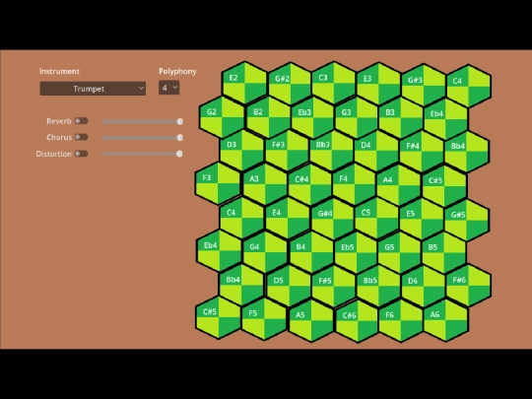Viewport: 532px width, 399px height.
Task: Trigger the D4 note key
Action: (x=376, y=151)
